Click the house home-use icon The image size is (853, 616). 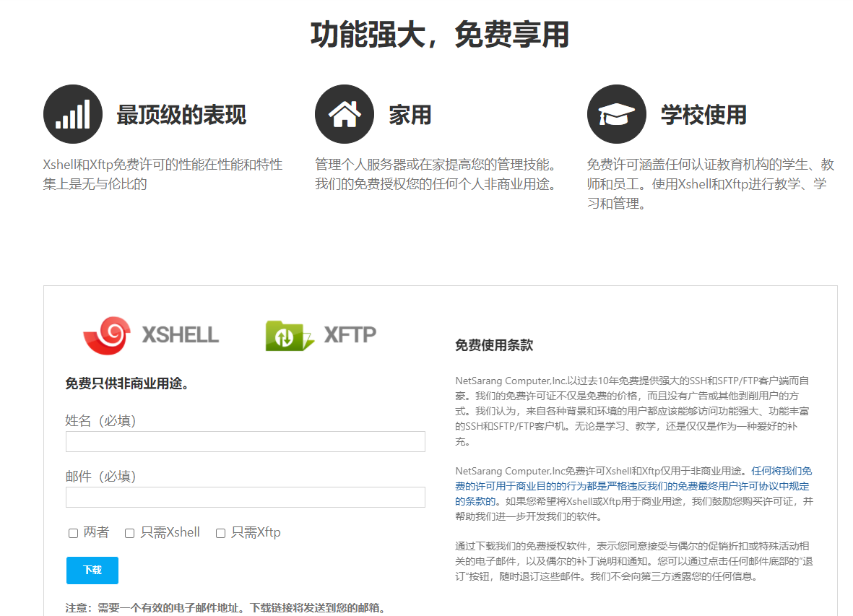[345, 114]
